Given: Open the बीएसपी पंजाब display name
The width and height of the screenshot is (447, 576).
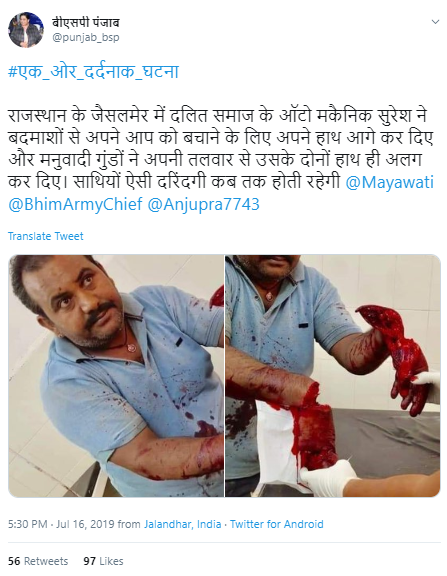Looking at the screenshot, I should coord(86,23).
